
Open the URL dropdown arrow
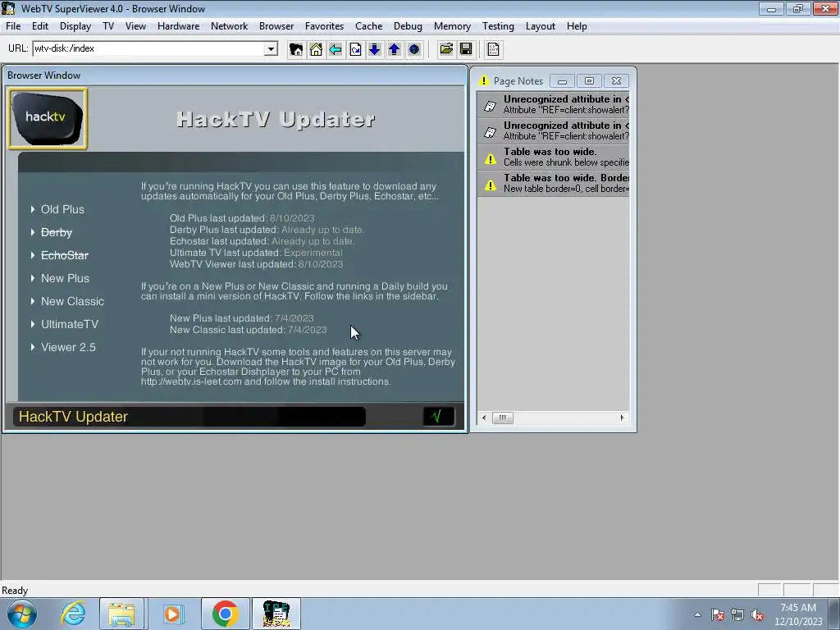pos(271,48)
